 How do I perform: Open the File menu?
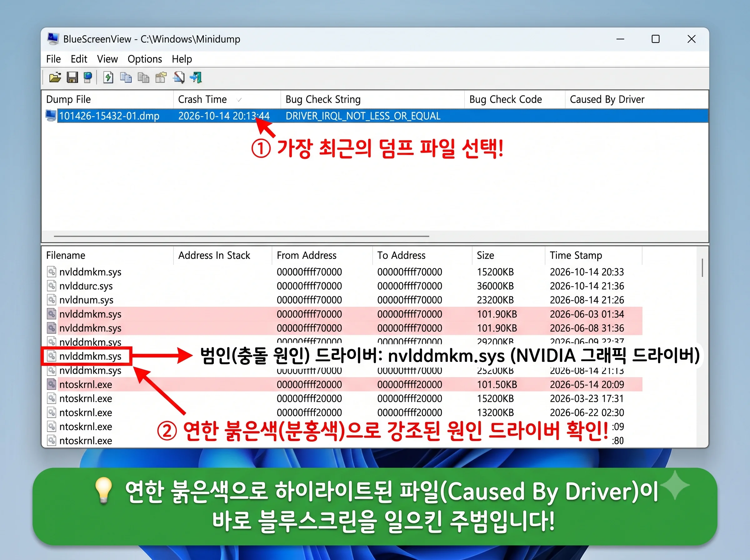[x=53, y=59]
